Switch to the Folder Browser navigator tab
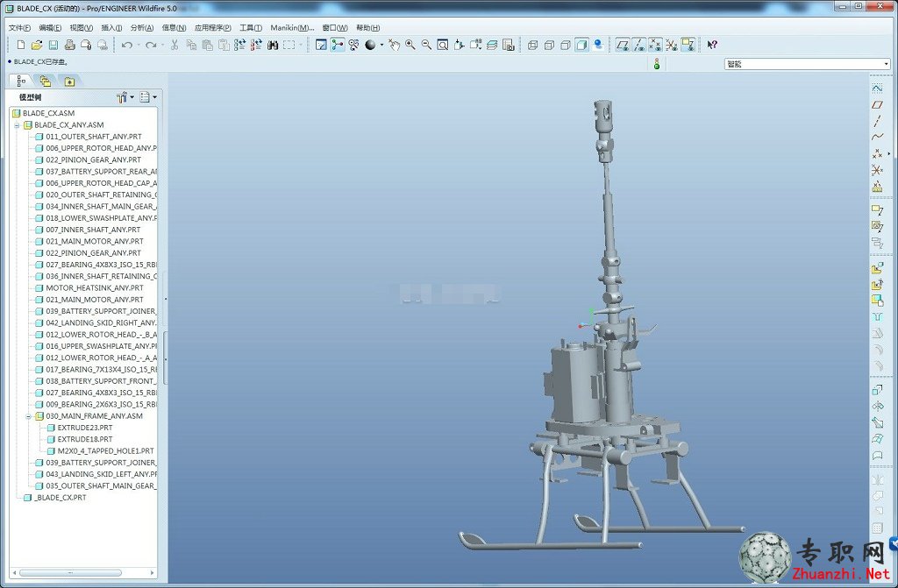The width and height of the screenshot is (898, 588). pos(46,81)
